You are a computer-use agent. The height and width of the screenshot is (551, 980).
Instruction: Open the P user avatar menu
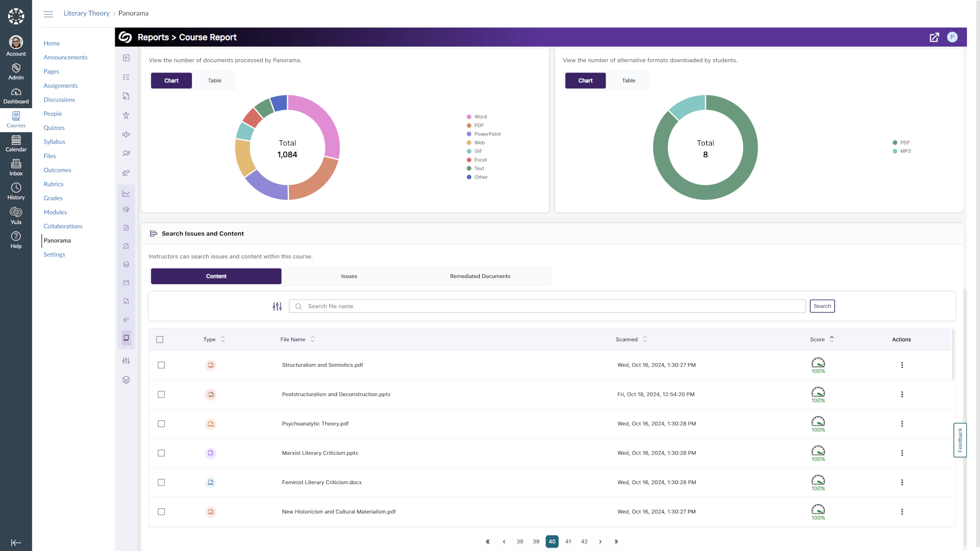(x=952, y=37)
